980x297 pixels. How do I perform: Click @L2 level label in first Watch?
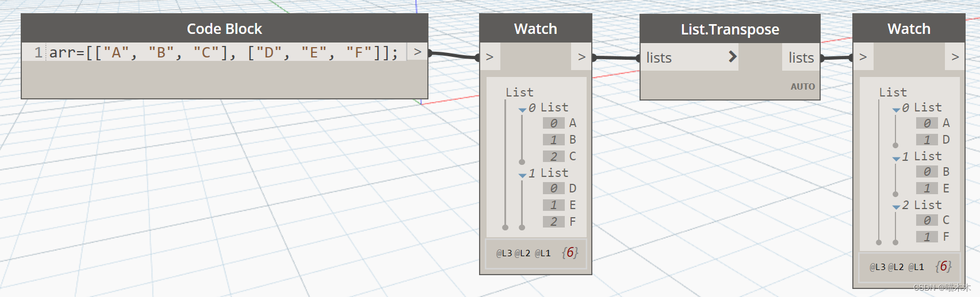522,253
